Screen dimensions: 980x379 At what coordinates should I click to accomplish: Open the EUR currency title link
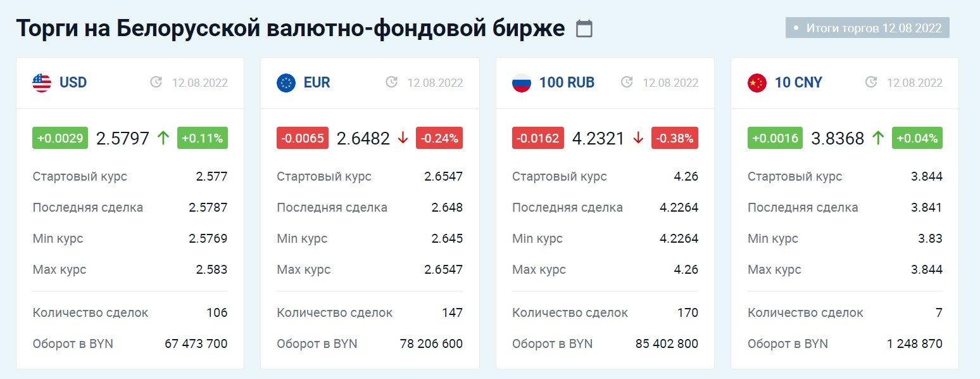point(317,83)
